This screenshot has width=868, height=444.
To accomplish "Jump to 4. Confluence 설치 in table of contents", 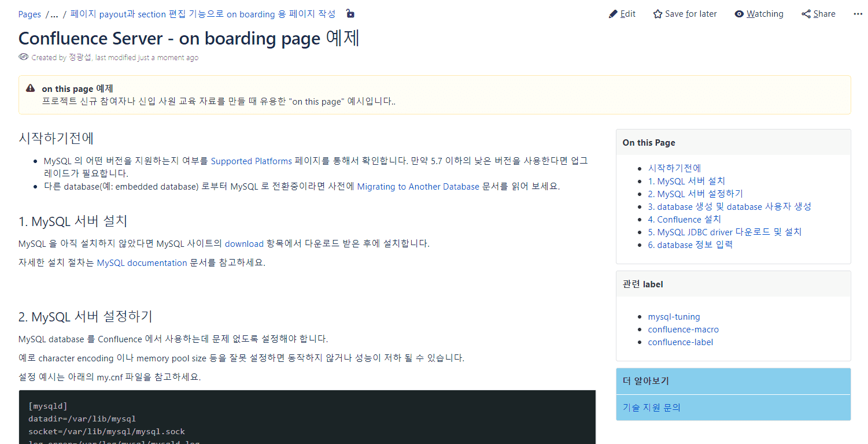I will click(684, 219).
